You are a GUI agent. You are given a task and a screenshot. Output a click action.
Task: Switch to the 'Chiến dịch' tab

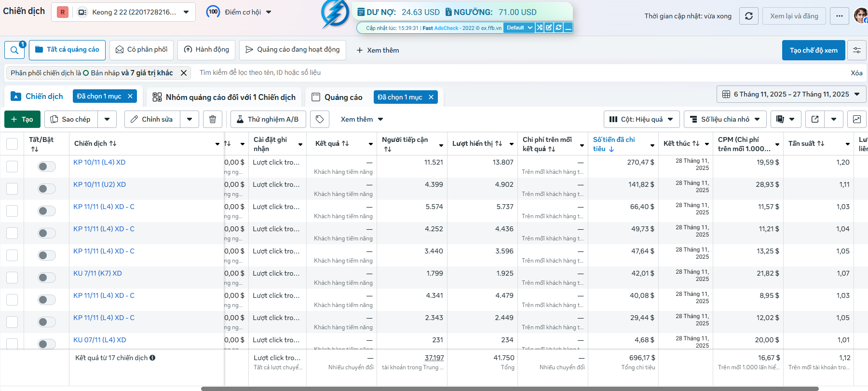pos(44,97)
